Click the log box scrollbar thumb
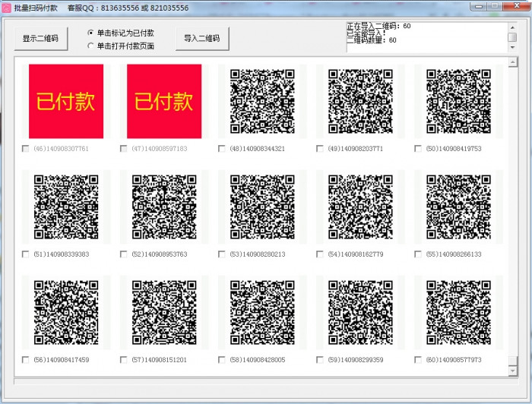 pos(513,37)
